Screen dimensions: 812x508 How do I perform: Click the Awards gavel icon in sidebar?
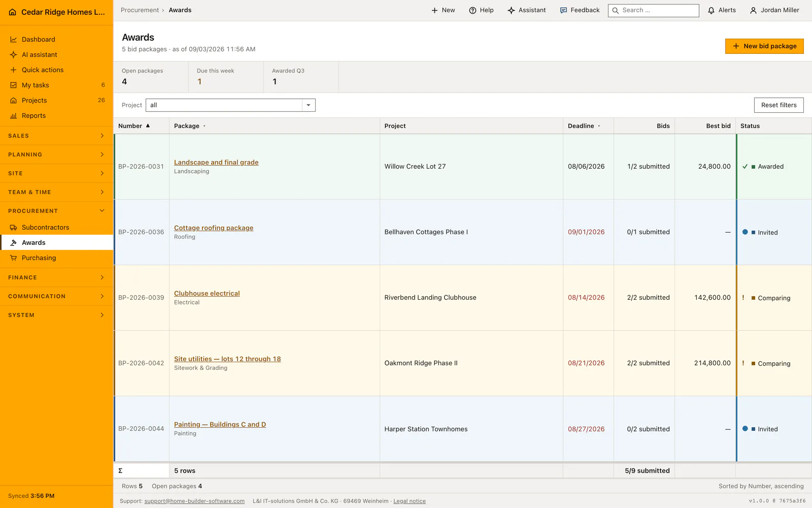(14, 243)
